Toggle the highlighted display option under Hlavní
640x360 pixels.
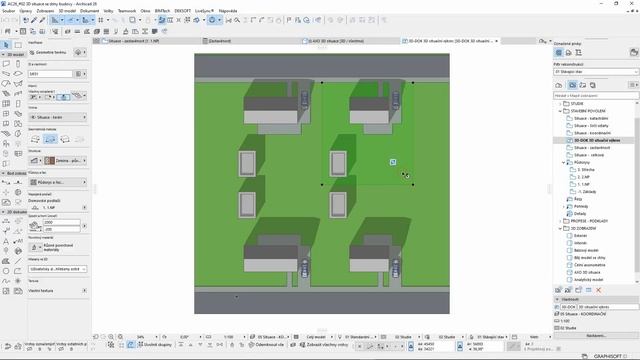[x=63, y=97]
